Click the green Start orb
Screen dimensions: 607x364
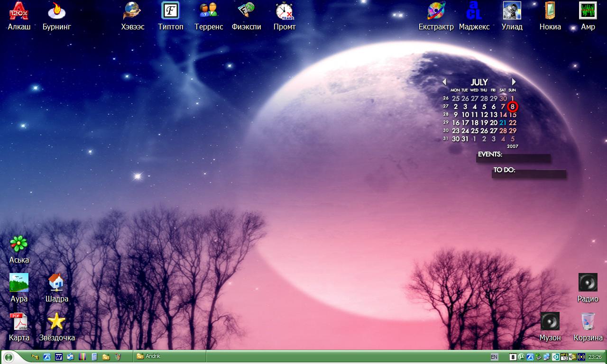click(8, 357)
